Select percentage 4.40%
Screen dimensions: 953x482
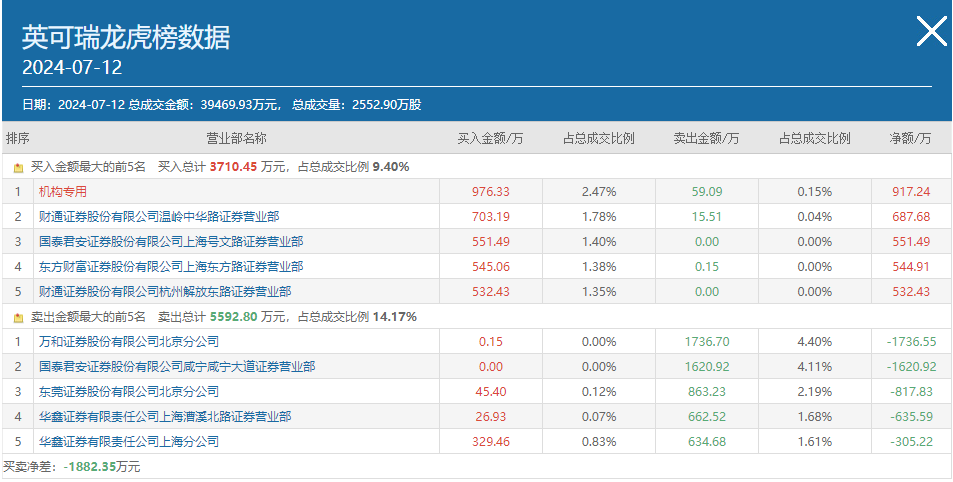coord(814,342)
